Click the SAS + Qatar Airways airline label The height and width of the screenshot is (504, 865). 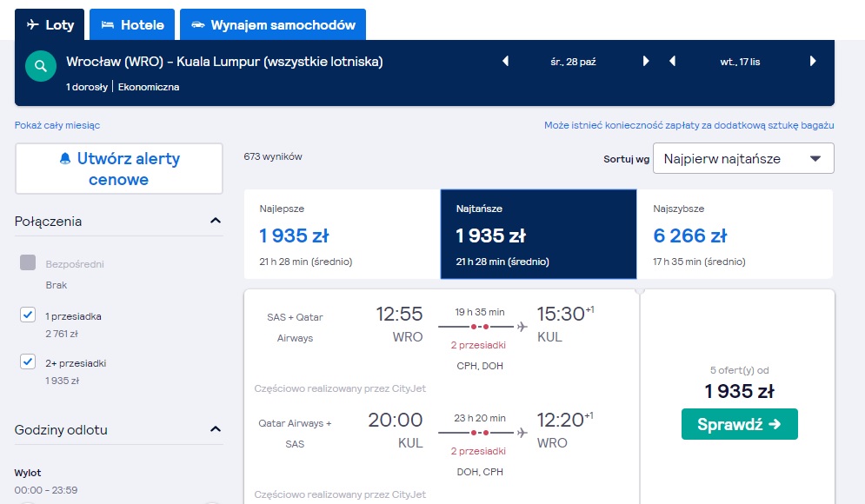coord(295,328)
